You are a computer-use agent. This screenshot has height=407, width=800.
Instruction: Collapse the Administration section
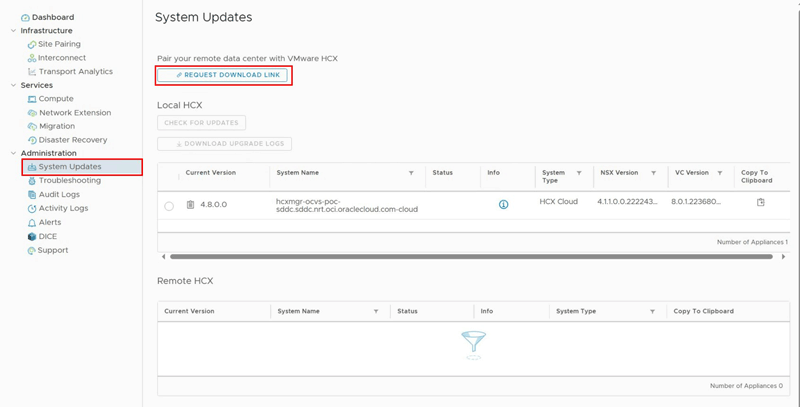[13, 153]
